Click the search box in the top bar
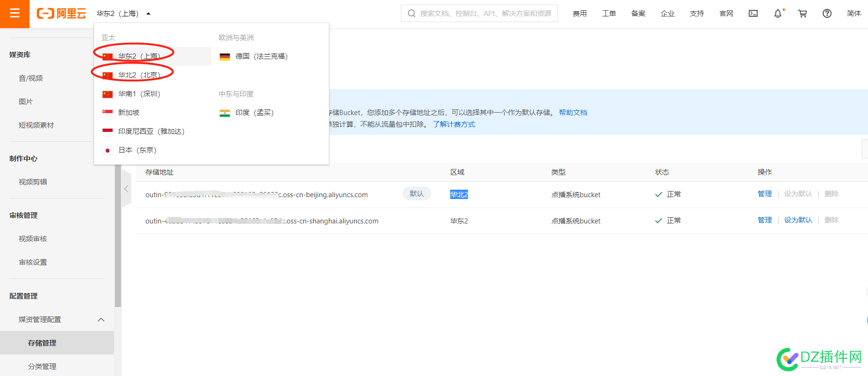This screenshot has height=376, width=868. click(479, 14)
